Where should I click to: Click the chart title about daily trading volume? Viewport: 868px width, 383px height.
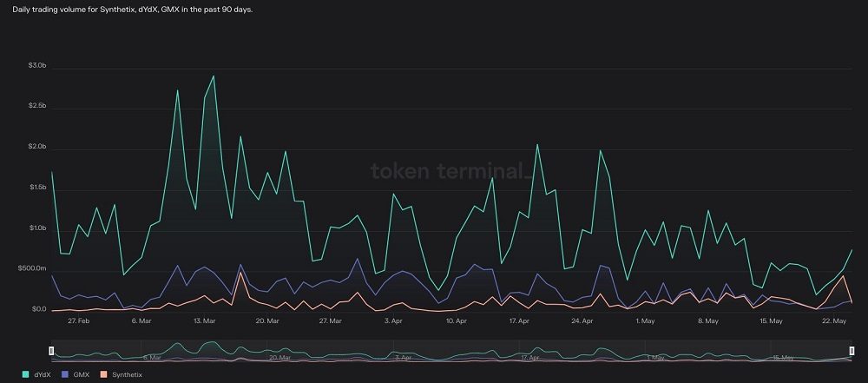[x=132, y=9]
